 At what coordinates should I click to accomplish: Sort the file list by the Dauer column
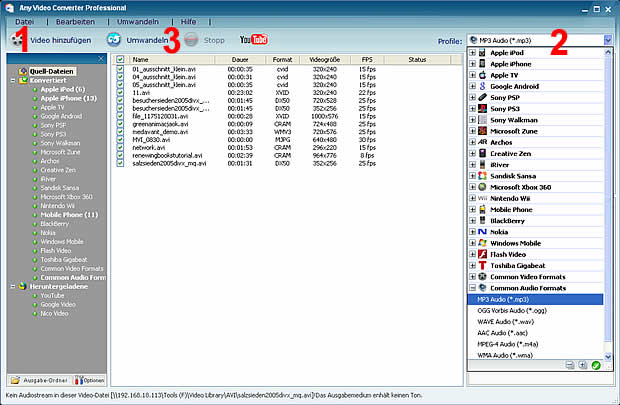pyautogui.click(x=240, y=59)
